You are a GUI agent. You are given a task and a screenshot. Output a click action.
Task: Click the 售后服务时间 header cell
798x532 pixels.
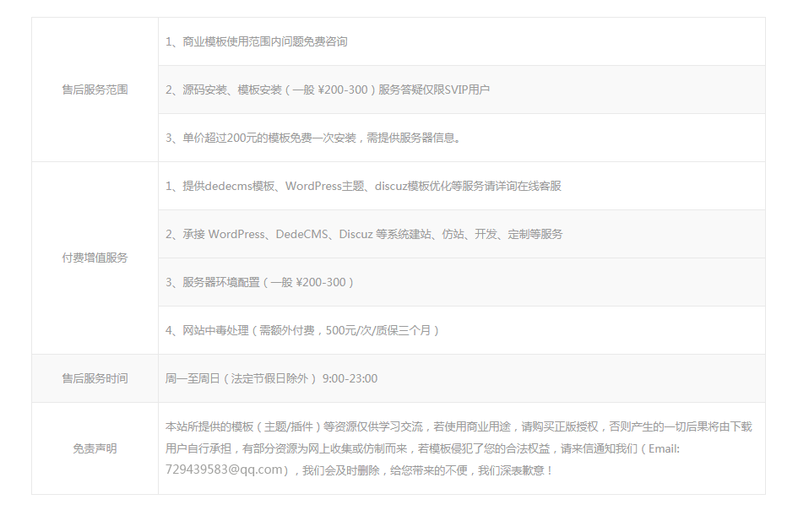95,378
